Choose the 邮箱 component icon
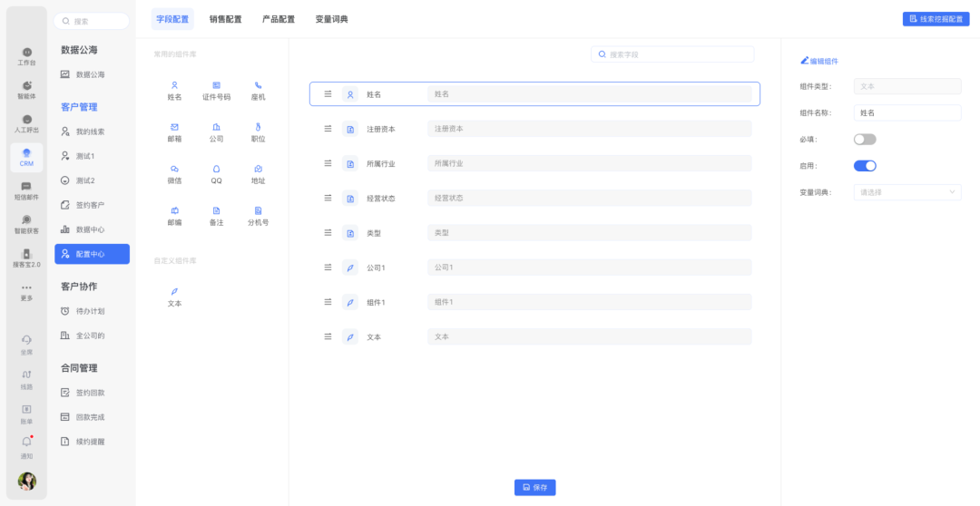This screenshot has width=980, height=506. tap(174, 127)
